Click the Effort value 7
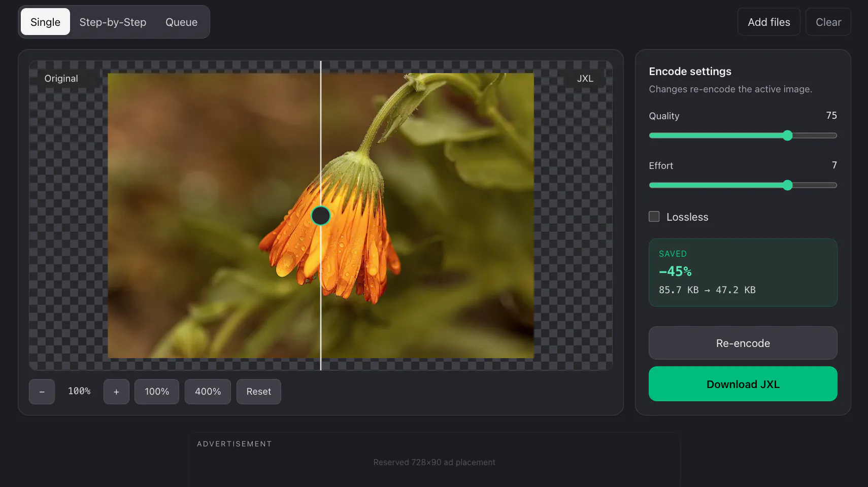Screen dimensions: 868x487 (x=834, y=165)
